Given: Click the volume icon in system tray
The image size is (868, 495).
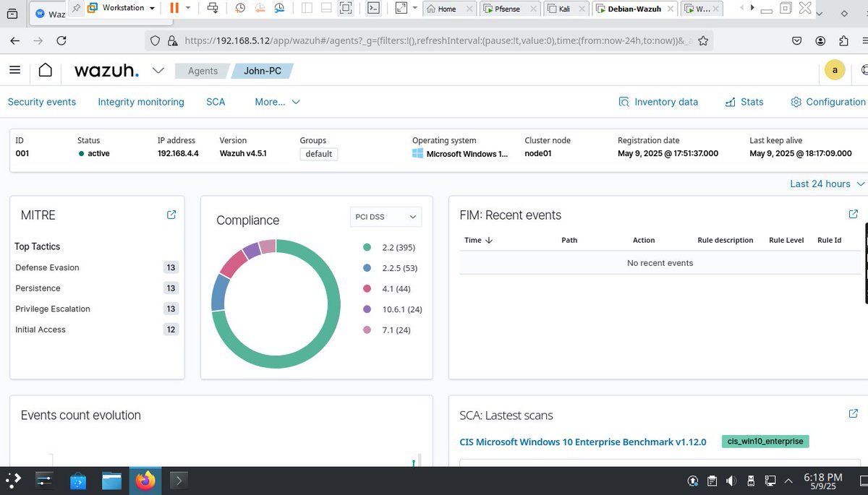Looking at the screenshot, I should [731, 481].
